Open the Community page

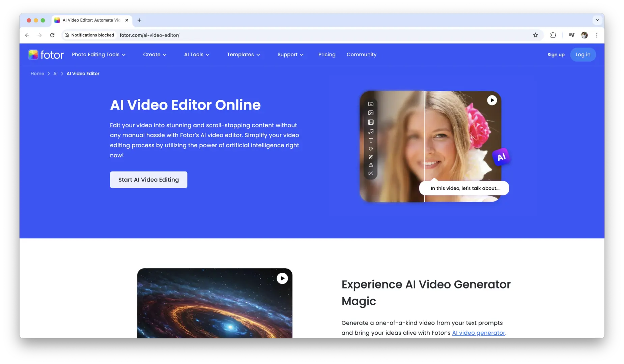361,55
